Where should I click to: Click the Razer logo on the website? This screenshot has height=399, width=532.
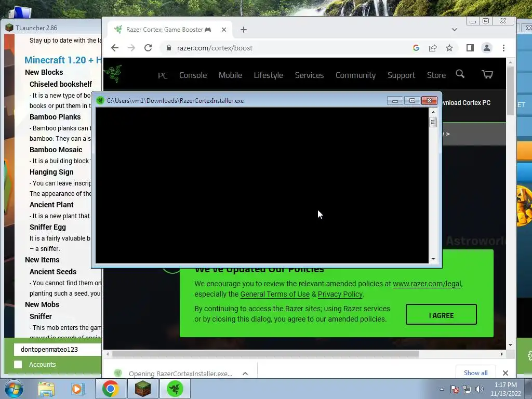(x=113, y=73)
